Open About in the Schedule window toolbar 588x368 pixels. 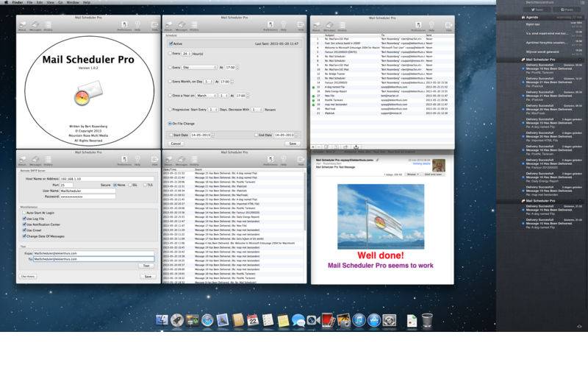168,26
